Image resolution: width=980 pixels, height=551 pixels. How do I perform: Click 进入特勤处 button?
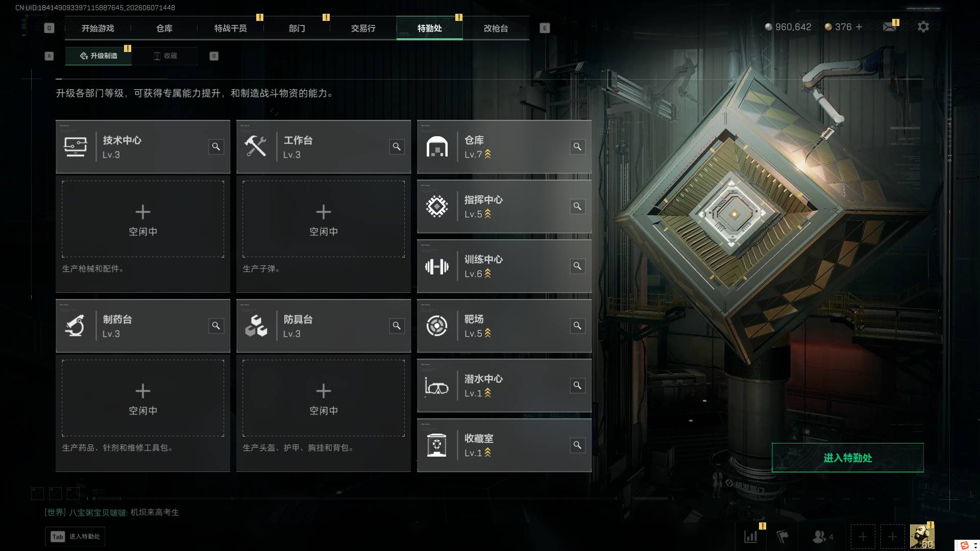click(x=847, y=458)
